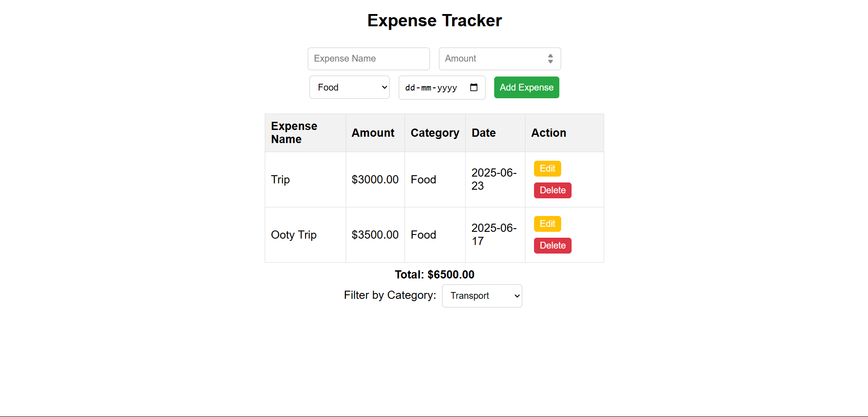Image resolution: width=868 pixels, height=417 pixels.
Task: Click the Add Expense button
Action: click(x=526, y=87)
